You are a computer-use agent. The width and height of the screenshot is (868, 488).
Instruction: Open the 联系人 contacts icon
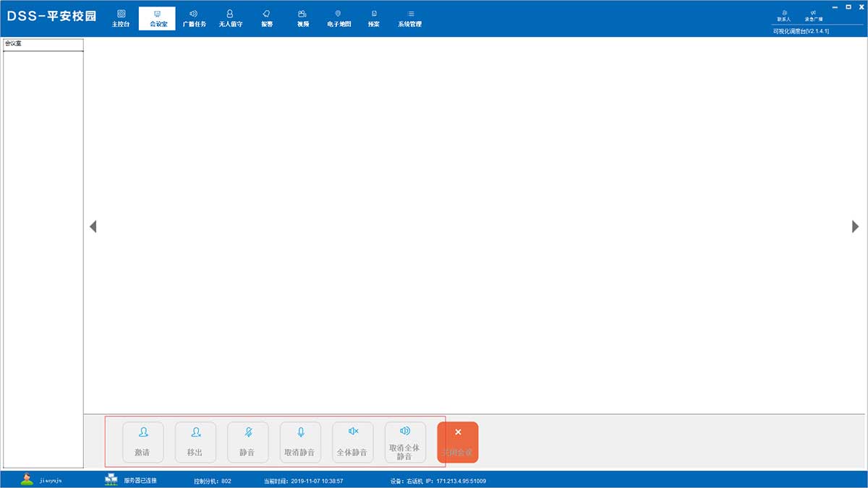coord(784,15)
